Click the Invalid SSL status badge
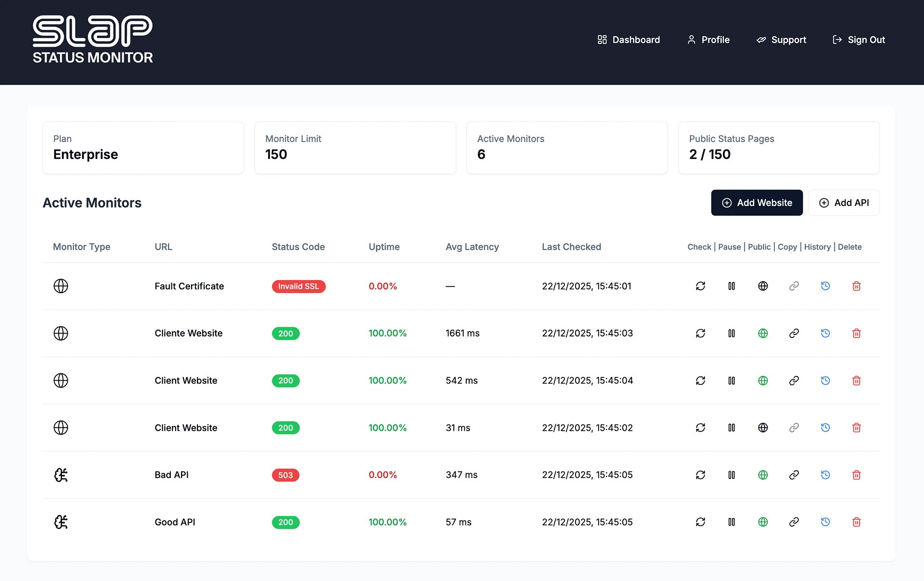924x581 pixels. click(298, 286)
